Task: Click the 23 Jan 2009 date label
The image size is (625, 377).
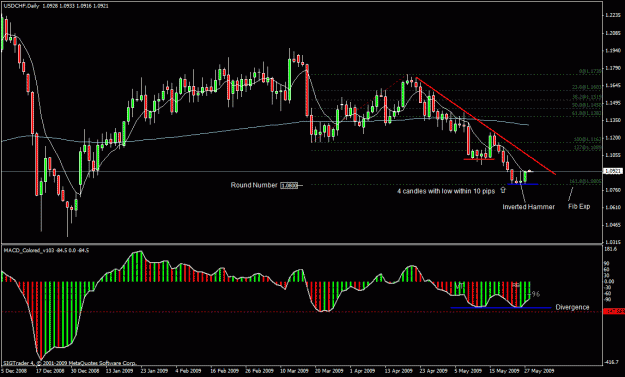Action: pyautogui.click(x=154, y=371)
